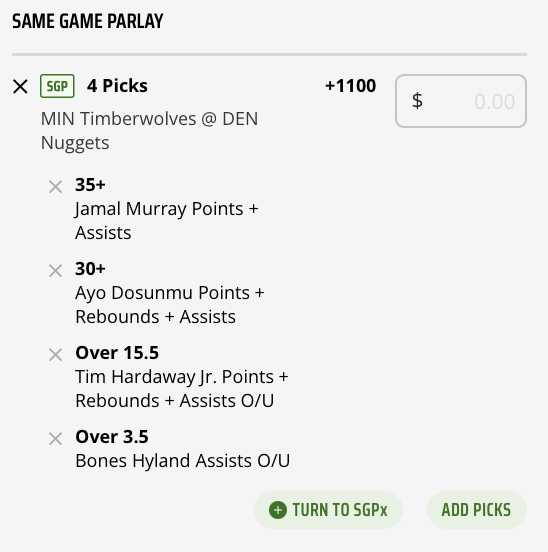This screenshot has height=552, width=548.
Task: Remove the Tim Hardaway Jr. Over 15.5 pick
Action: 55,355
